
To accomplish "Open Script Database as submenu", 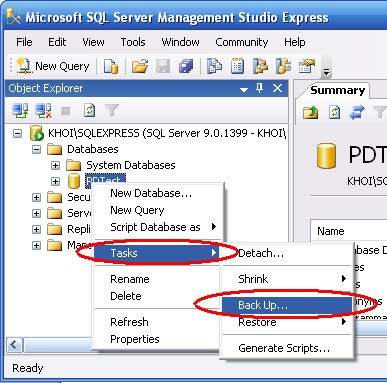I will (x=157, y=227).
